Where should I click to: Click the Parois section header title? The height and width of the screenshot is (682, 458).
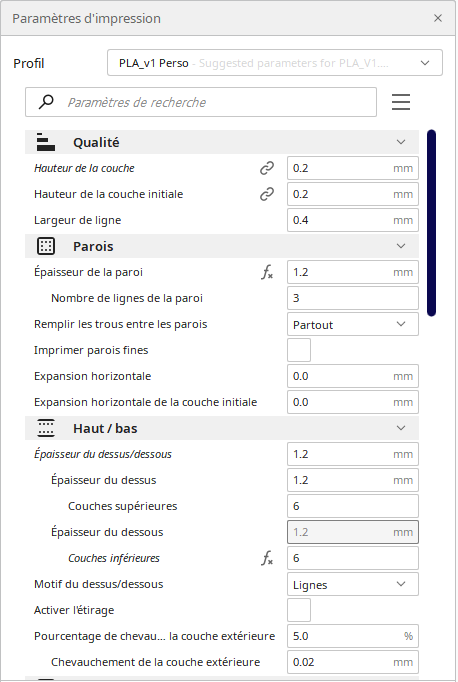tap(93, 246)
